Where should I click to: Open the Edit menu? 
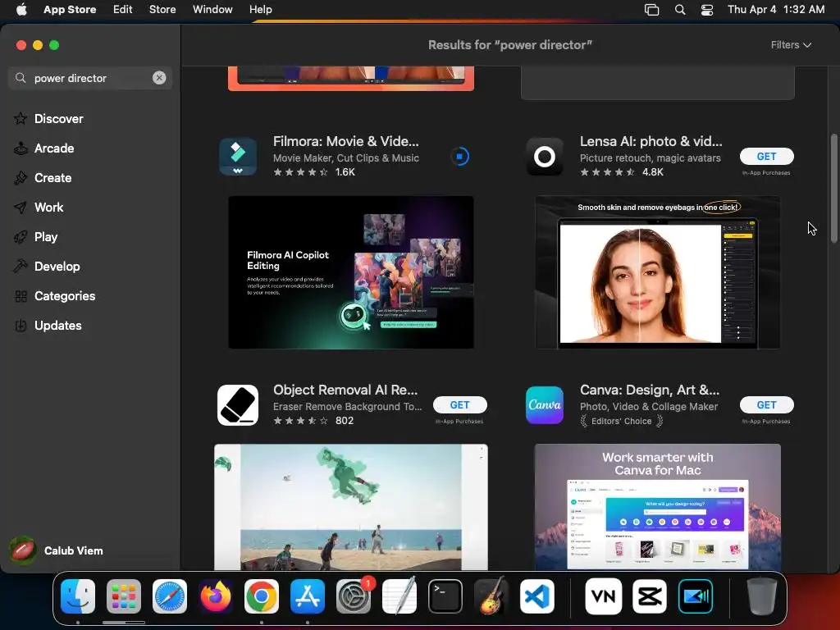point(123,9)
